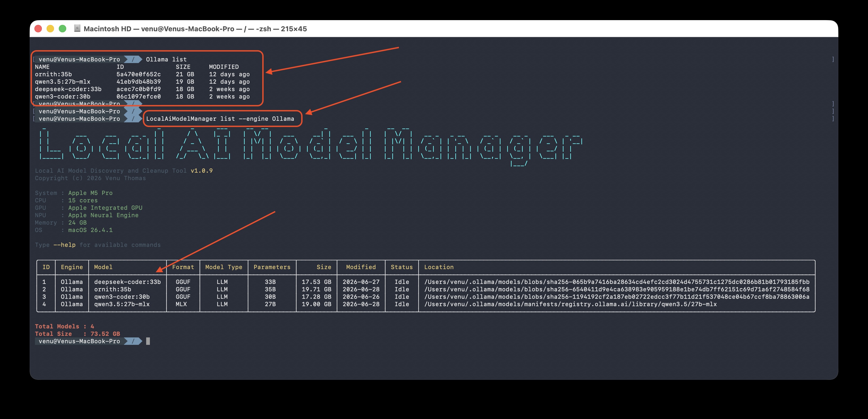The image size is (868, 419).
Task: Click the 'Engine' table column header
Action: [72, 267]
